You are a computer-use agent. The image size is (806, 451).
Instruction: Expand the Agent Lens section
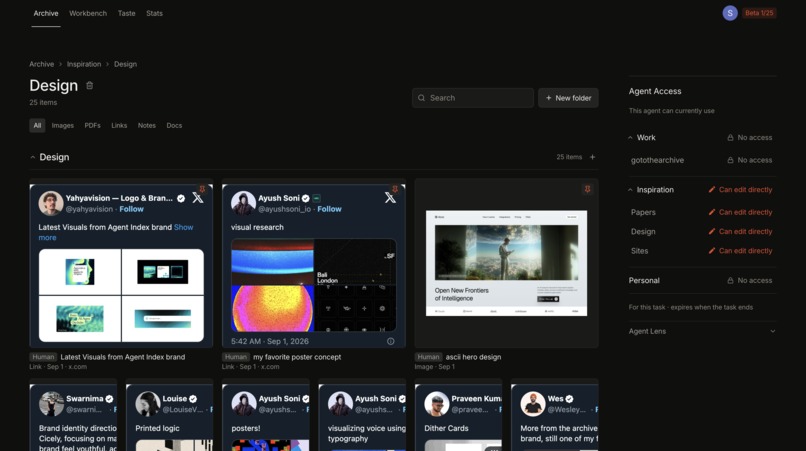pos(772,331)
